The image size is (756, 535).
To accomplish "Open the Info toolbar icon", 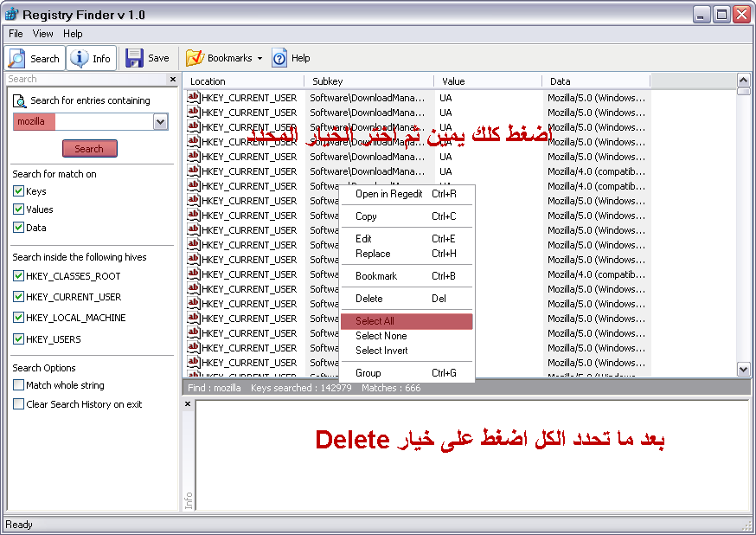I will (79, 58).
